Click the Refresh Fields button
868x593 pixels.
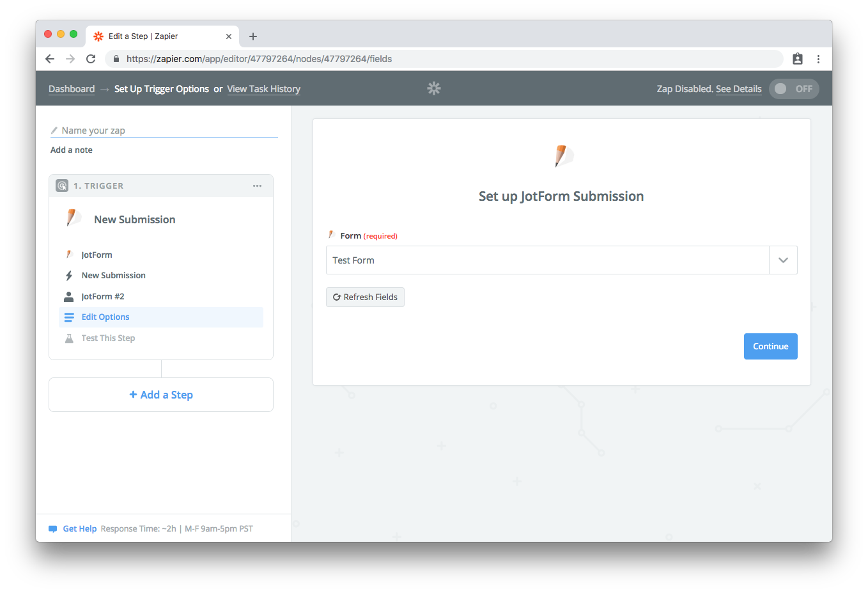pyautogui.click(x=365, y=297)
